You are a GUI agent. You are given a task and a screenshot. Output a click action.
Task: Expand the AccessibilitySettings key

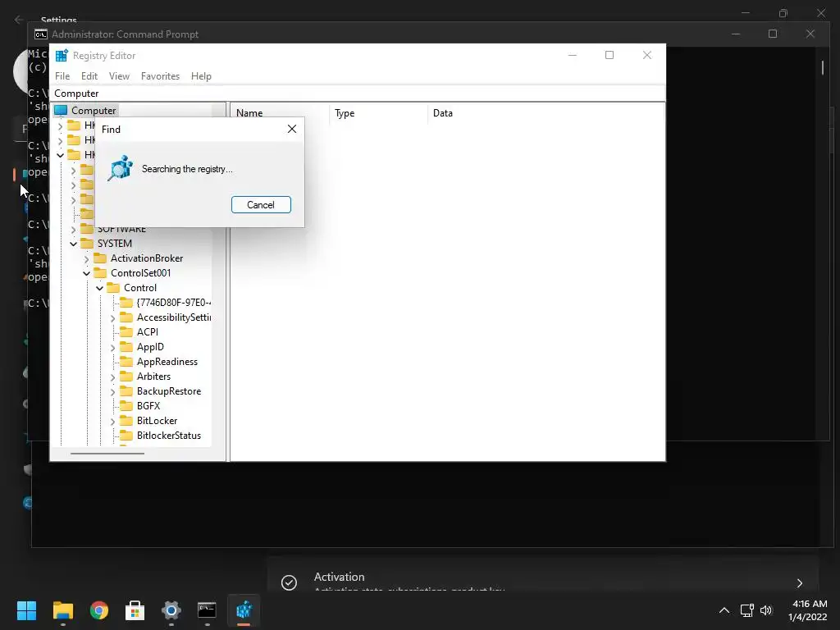(x=112, y=318)
